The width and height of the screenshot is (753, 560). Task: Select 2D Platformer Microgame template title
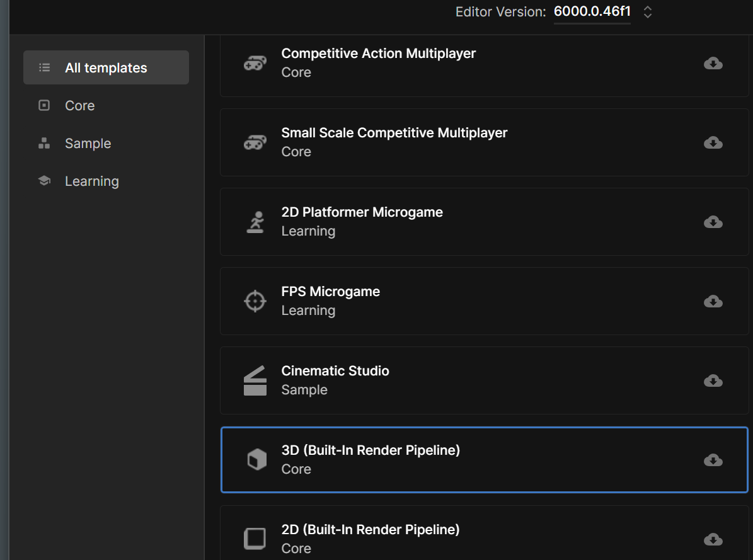click(362, 212)
